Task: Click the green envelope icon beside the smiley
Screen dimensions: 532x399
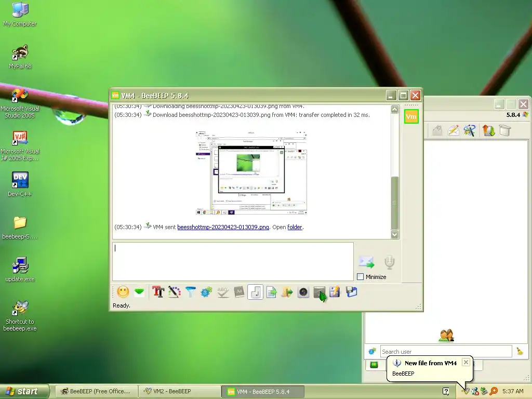Action: click(x=139, y=292)
